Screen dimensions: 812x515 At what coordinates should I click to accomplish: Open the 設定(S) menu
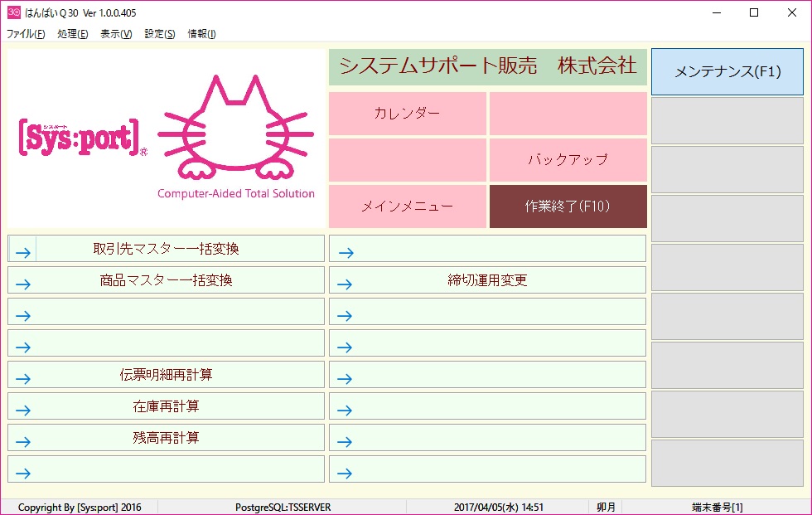point(159,34)
